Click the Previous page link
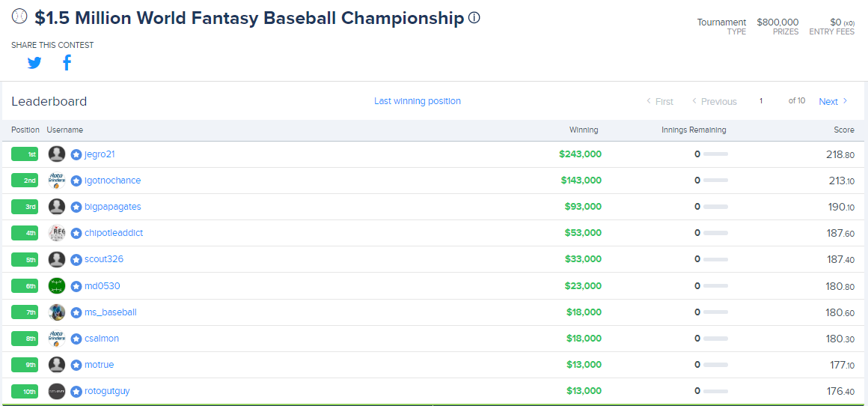Viewport: 868px width, 406px height. click(x=714, y=101)
